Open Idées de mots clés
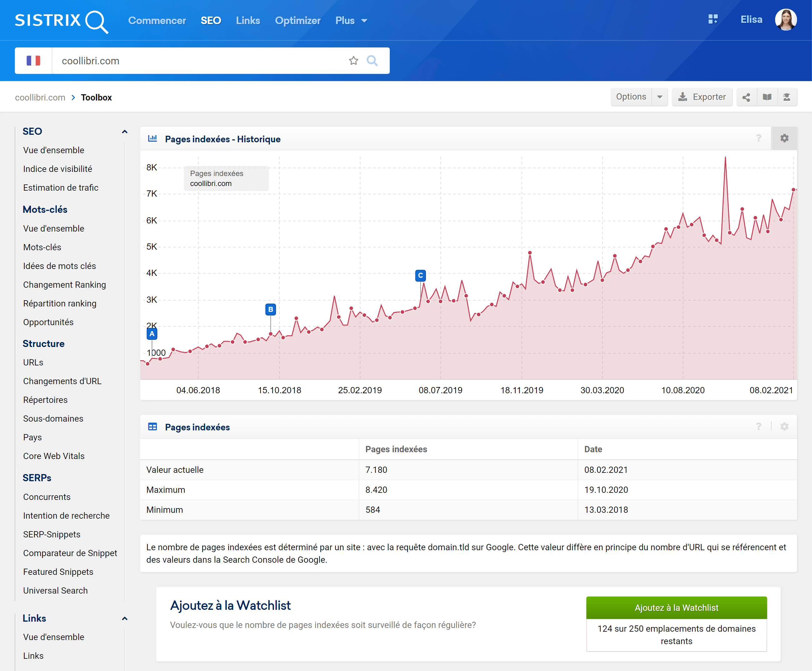Viewport: 812px width, 671px height. [x=60, y=266]
